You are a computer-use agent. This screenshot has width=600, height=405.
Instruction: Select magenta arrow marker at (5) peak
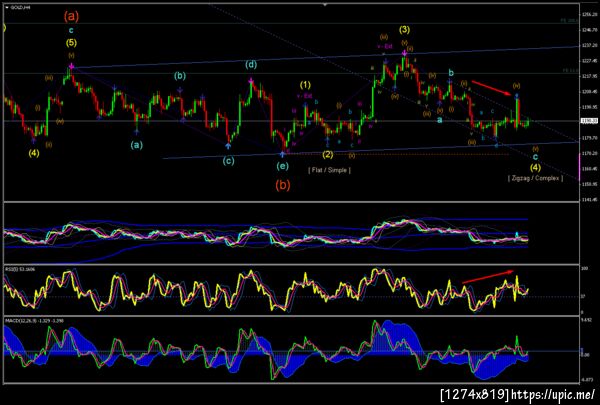coord(71,67)
